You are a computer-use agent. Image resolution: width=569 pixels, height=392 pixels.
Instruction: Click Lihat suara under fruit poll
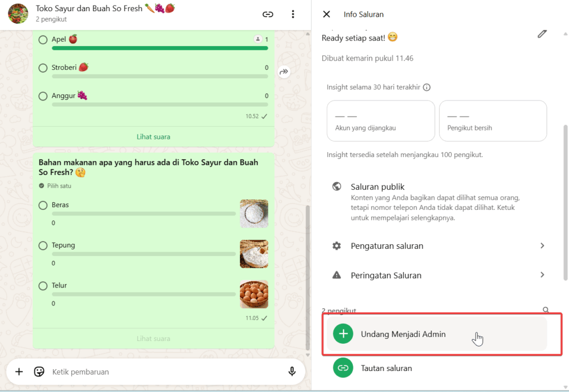153,137
